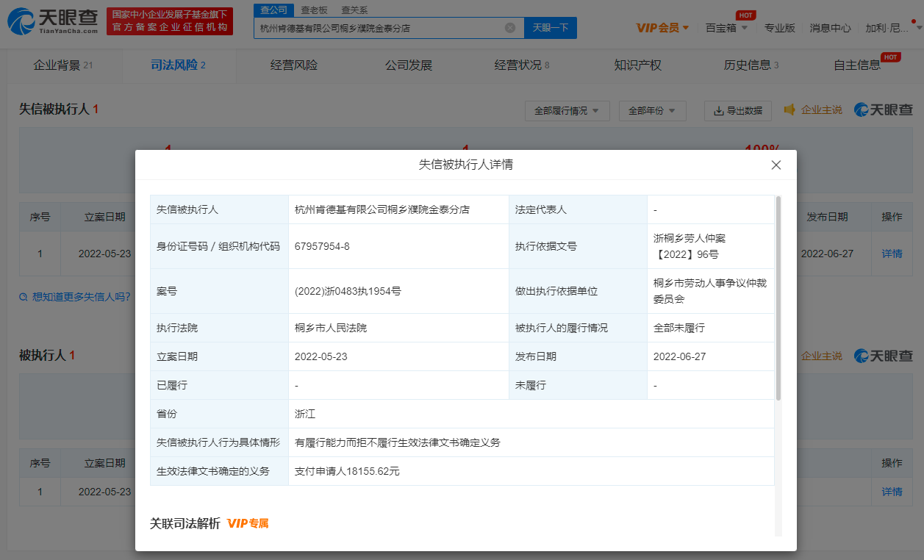Image resolution: width=924 pixels, height=560 pixels.
Task: Open the 企业背景 tab
Action: pyautogui.click(x=62, y=65)
